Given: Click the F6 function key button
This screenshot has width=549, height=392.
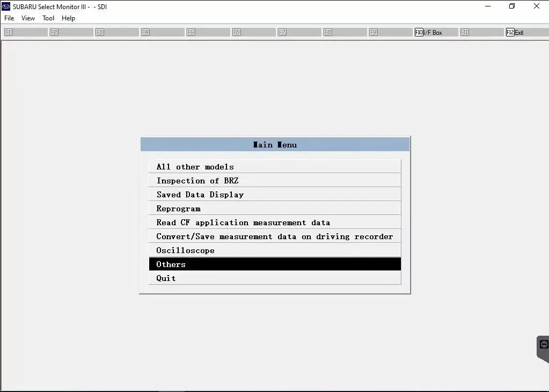Looking at the screenshot, I should (253, 33).
